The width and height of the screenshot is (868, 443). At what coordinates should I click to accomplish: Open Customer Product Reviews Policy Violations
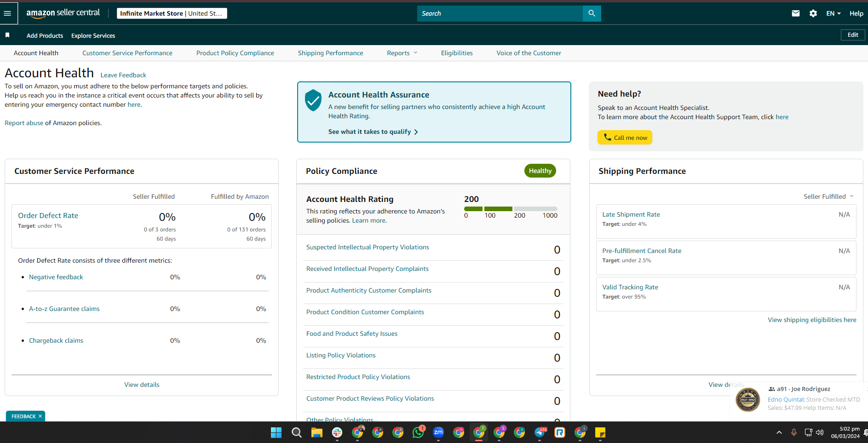[x=370, y=398]
